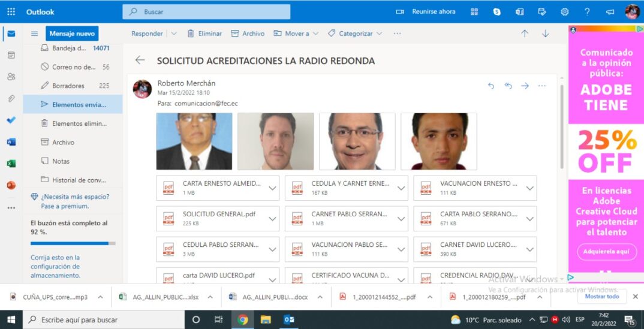The height and width of the screenshot is (329, 644).
Task: Click the premium upgrade link
Action: pos(70,201)
